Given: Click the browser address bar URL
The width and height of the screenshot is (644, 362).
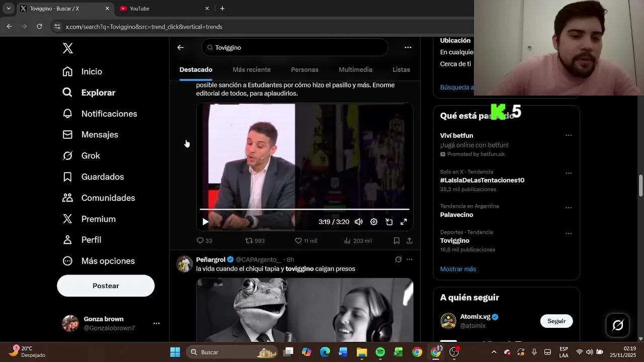Looking at the screenshot, I should [x=144, y=27].
